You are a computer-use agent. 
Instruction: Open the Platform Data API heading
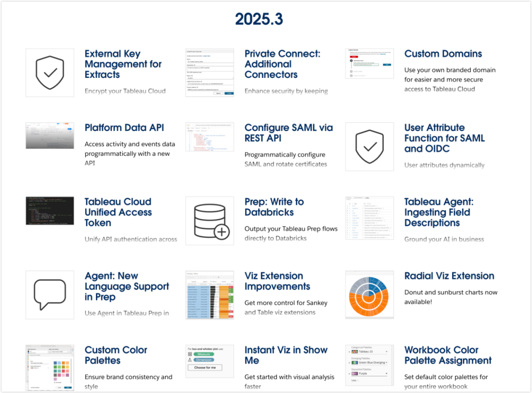124,128
